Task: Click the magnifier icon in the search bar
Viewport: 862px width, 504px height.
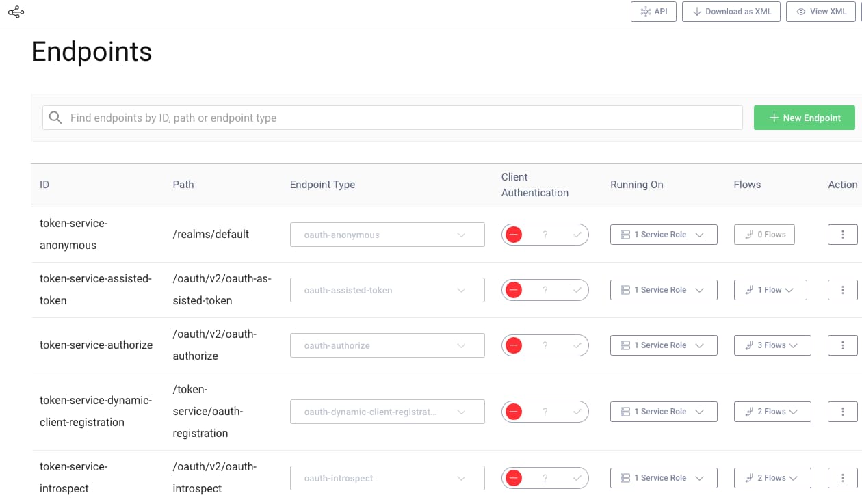Action: click(x=55, y=118)
